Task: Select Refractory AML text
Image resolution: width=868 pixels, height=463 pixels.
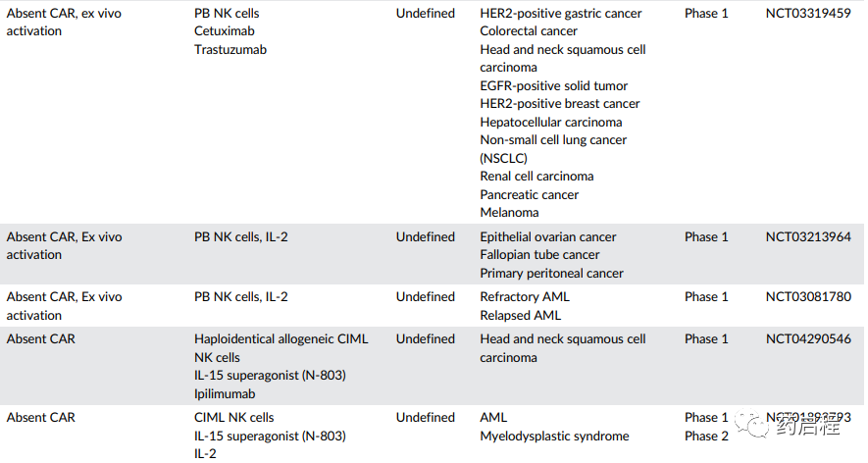Action: tap(525, 297)
